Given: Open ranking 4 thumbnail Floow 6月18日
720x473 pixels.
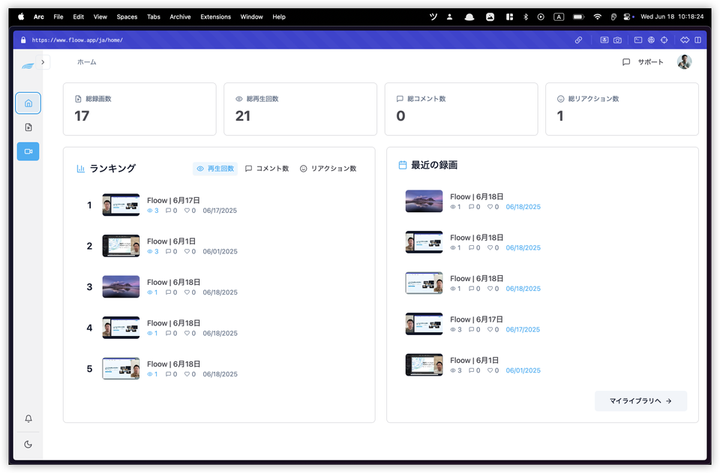Looking at the screenshot, I should 121,327.
